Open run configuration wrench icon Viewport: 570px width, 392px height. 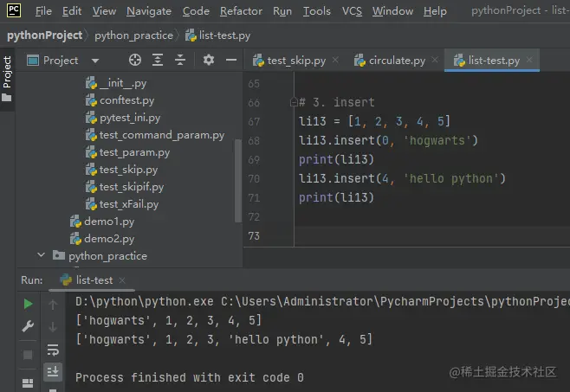[28, 326]
